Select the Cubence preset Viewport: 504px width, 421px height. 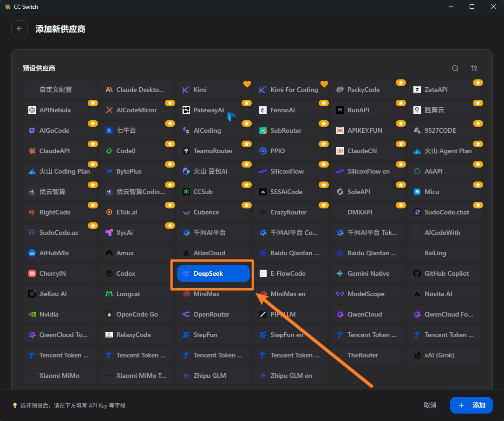point(213,212)
